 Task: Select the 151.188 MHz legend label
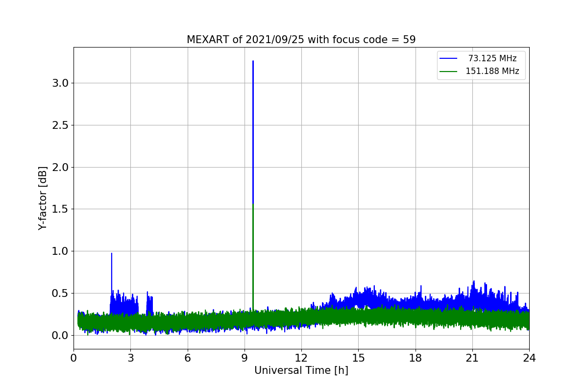coord(492,71)
